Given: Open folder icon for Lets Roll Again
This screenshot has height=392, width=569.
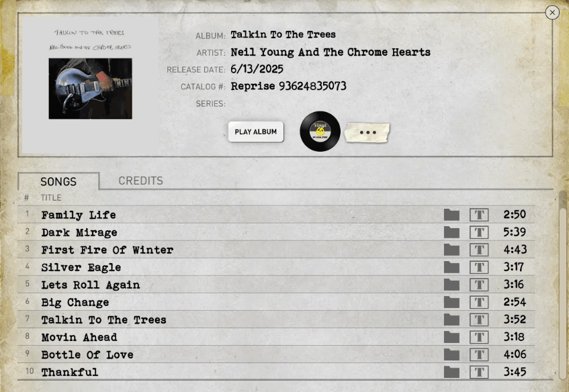Looking at the screenshot, I should click(x=451, y=285).
